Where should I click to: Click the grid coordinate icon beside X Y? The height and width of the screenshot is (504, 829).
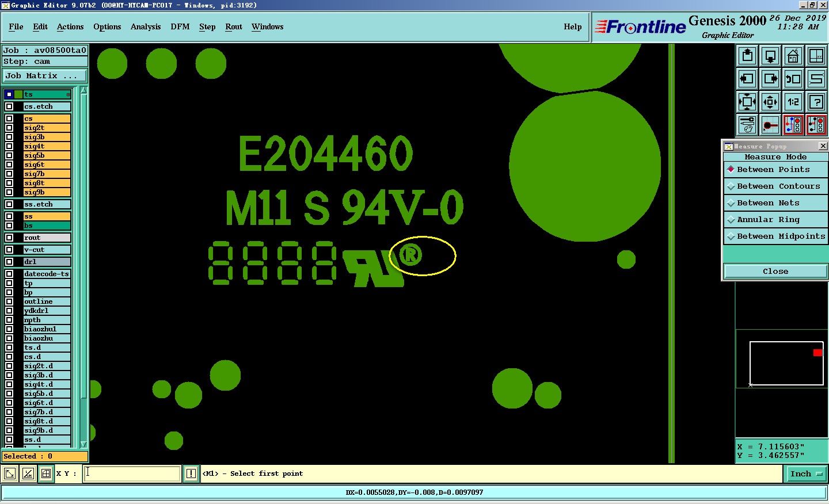point(46,474)
